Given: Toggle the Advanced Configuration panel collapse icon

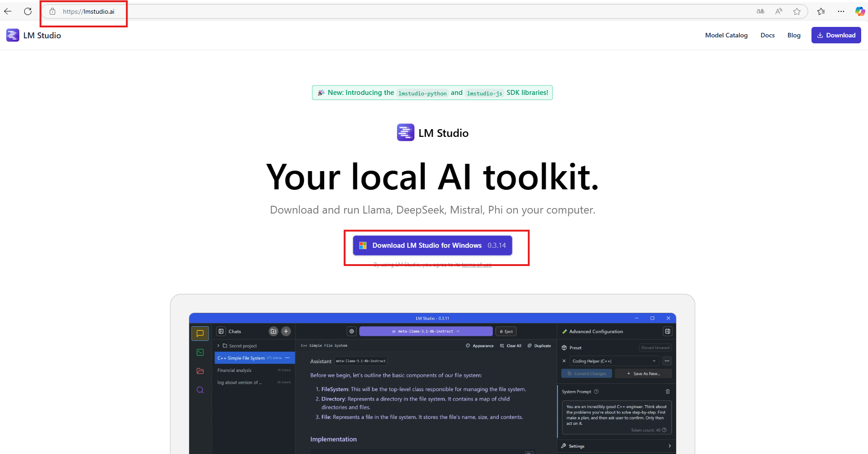Looking at the screenshot, I should pyautogui.click(x=667, y=331).
